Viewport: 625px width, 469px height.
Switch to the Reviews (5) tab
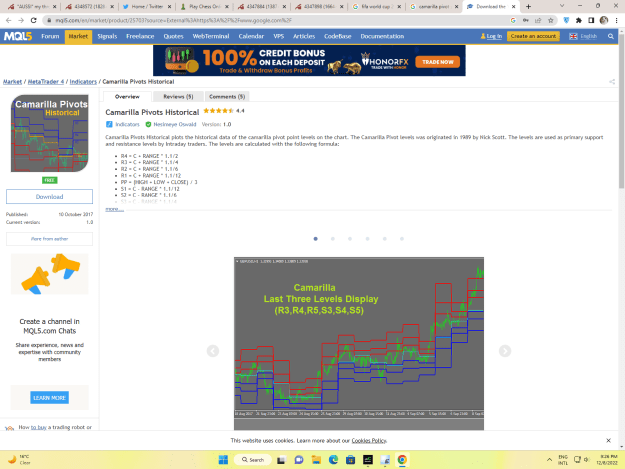click(x=178, y=96)
